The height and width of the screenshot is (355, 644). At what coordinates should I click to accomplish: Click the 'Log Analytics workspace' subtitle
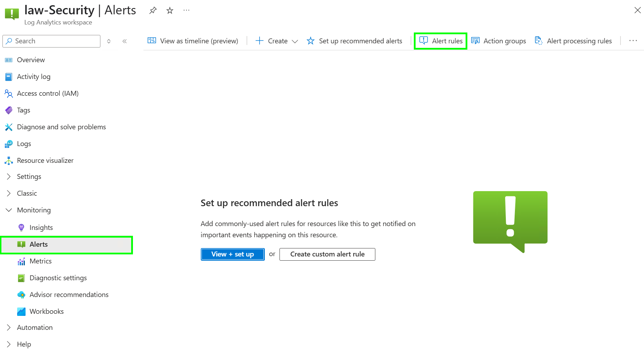[x=58, y=22]
